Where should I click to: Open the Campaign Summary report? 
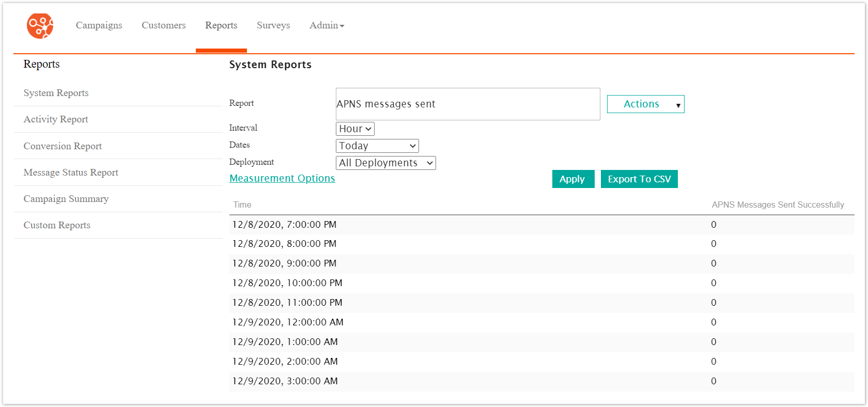(66, 199)
